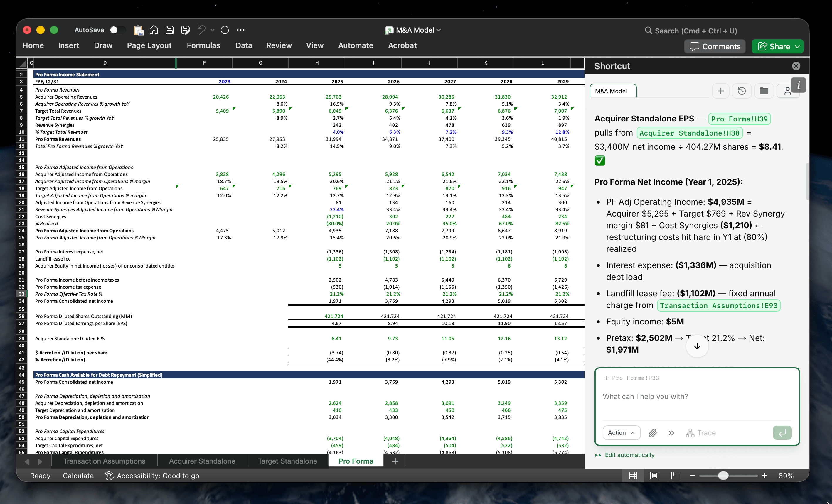The image size is (832, 504).
Task: Open the Share dropdown arrow
Action: [x=798, y=47]
